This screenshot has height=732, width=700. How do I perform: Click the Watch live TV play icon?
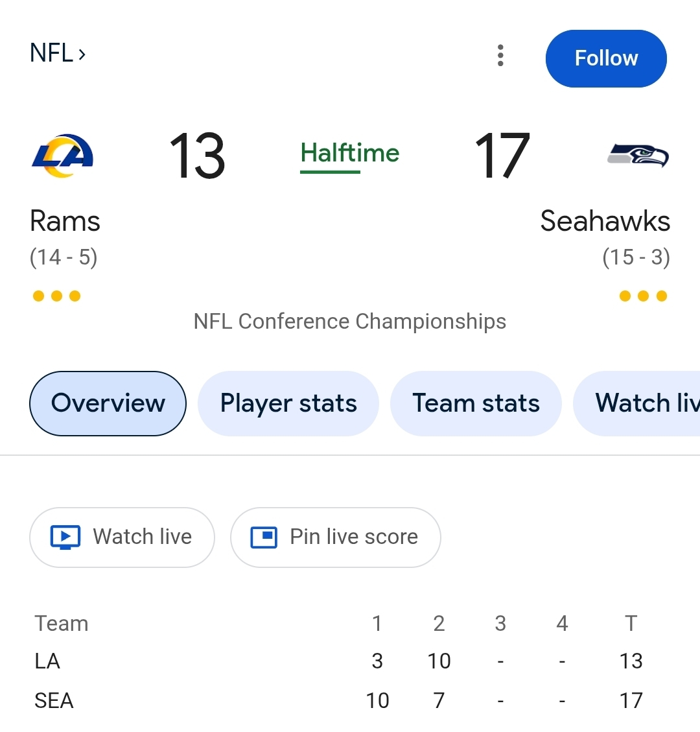(65, 537)
